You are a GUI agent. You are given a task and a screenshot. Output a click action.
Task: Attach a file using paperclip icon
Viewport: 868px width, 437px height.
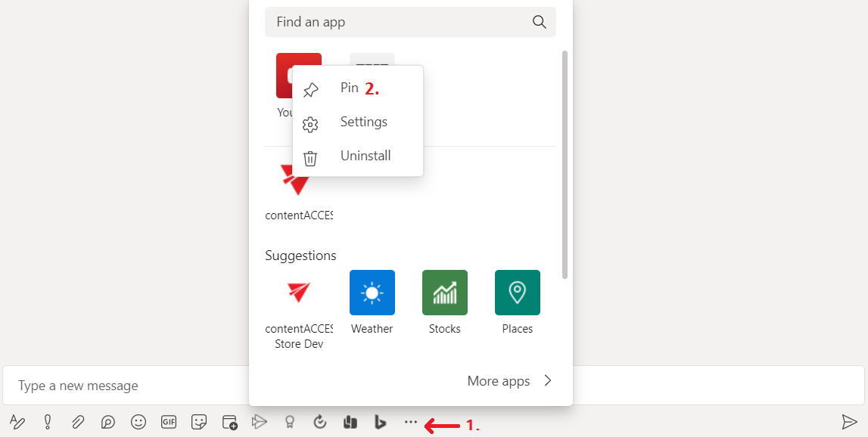pyautogui.click(x=77, y=422)
